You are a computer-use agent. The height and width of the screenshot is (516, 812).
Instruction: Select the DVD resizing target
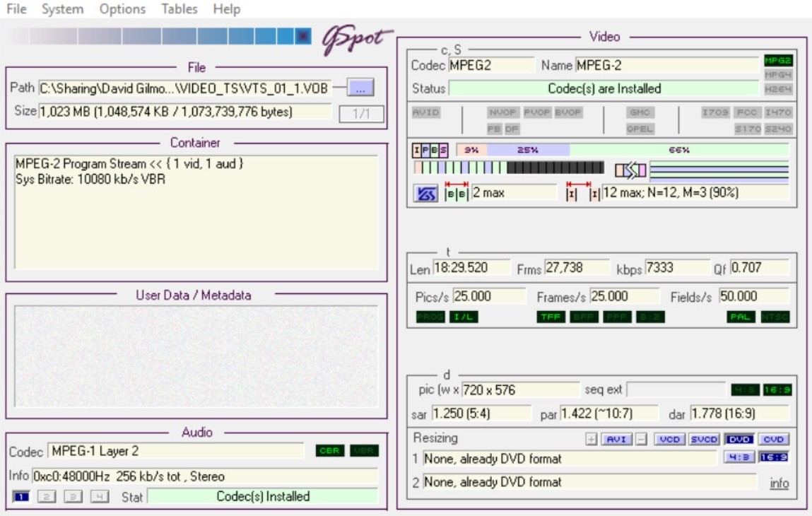tap(739, 440)
